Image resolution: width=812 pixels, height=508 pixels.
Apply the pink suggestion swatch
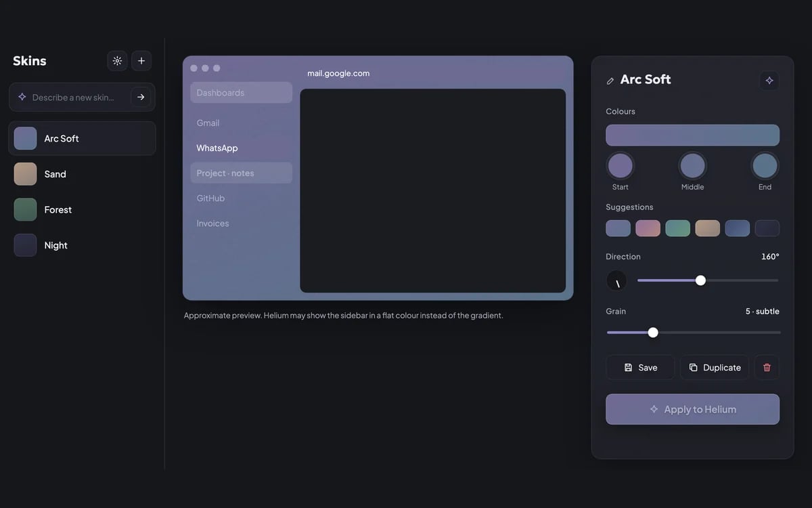[x=648, y=228]
